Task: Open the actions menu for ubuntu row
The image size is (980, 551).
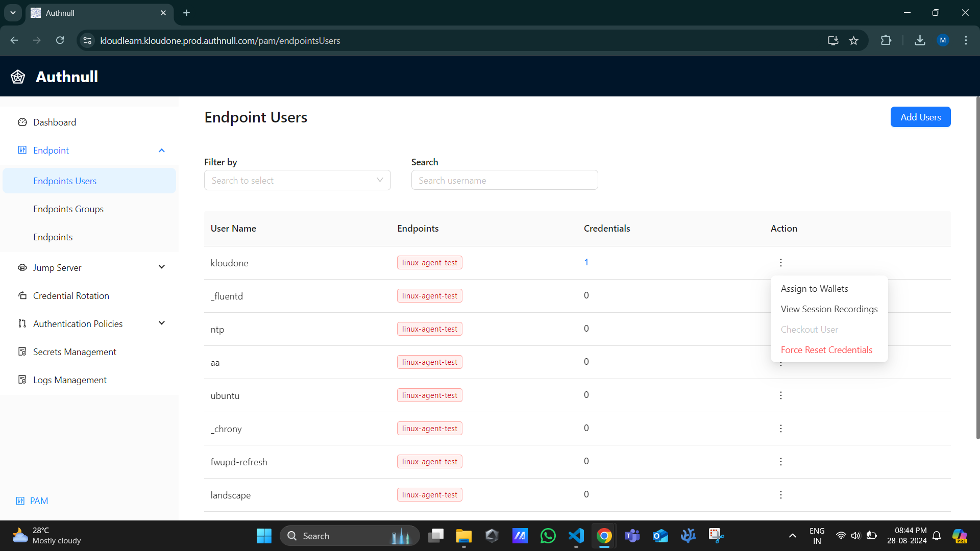Action: pos(780,395)
